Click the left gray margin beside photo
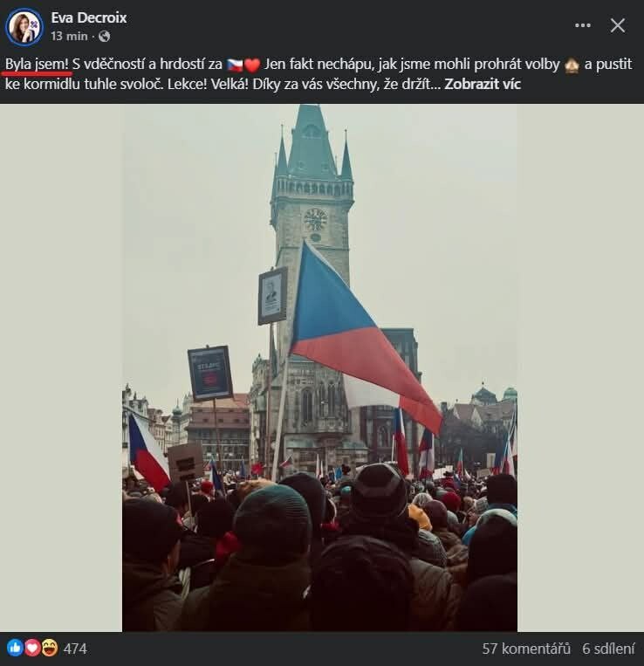 click(x=61, y=367)
